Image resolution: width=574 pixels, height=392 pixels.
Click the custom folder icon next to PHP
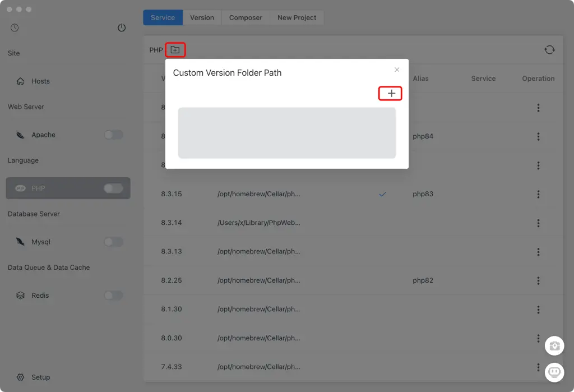tap(175, 50)
